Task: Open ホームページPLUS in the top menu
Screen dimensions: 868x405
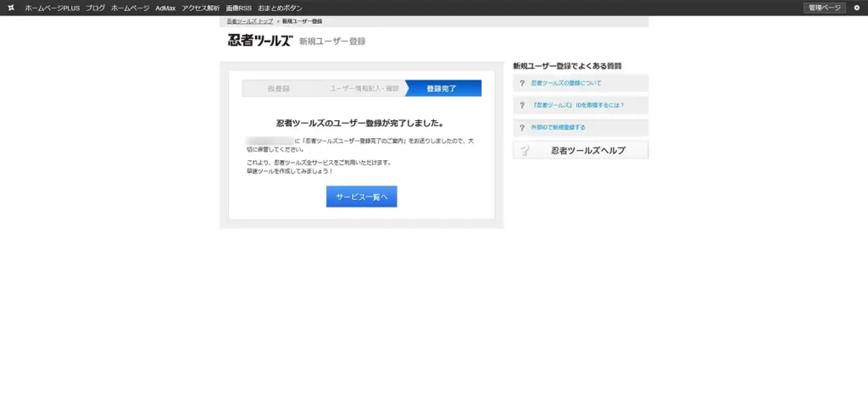Action: click(52, 8)
